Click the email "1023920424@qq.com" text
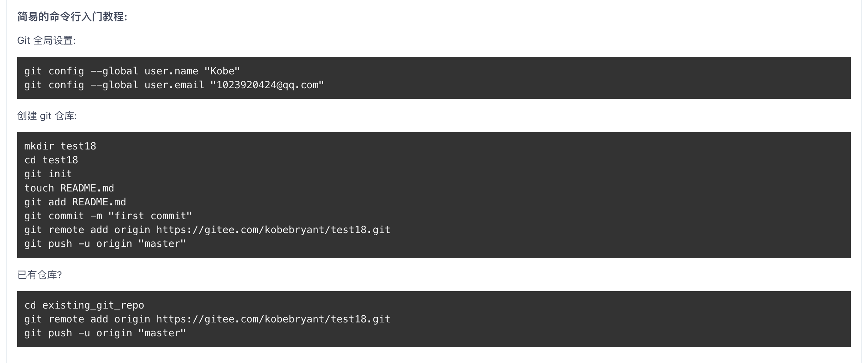Viewport: 868px width, 363px height. pyautogui.click(x=267, y=85)
